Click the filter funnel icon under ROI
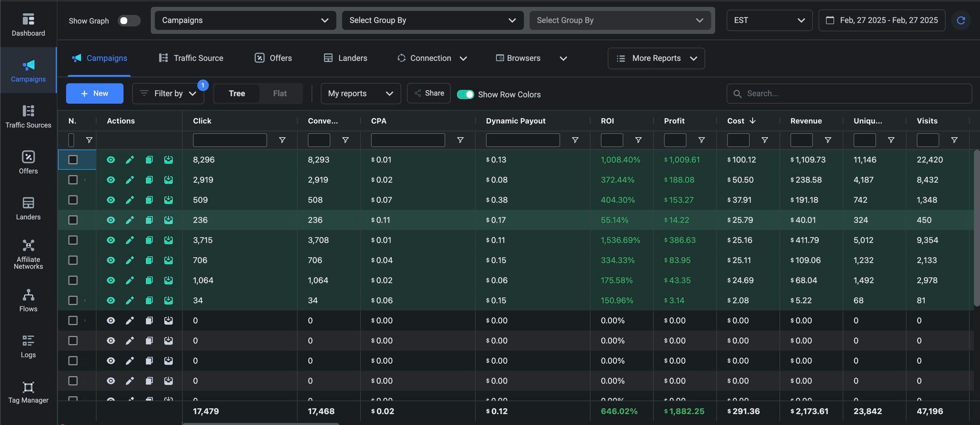Viewport: 980px width, 425px height. 638,140
